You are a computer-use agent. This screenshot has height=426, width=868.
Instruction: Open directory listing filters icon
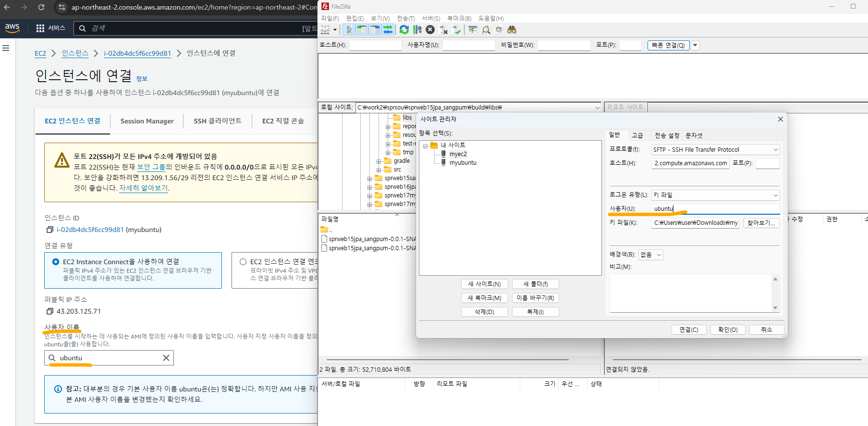(x=473, y=30)
